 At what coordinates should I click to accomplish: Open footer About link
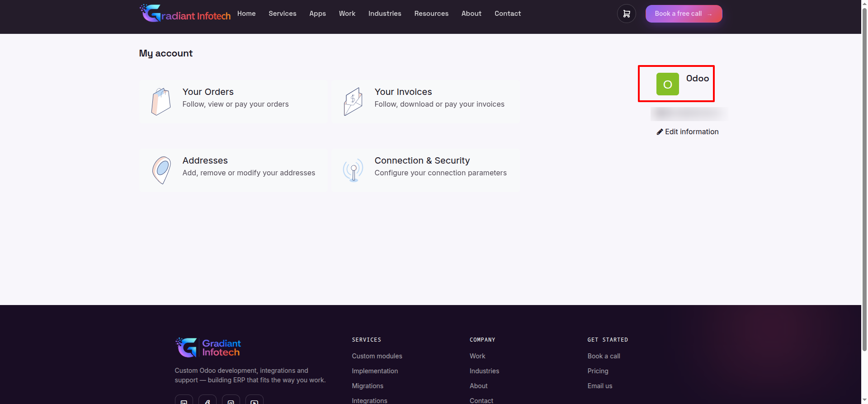click(x=479, y=386)
